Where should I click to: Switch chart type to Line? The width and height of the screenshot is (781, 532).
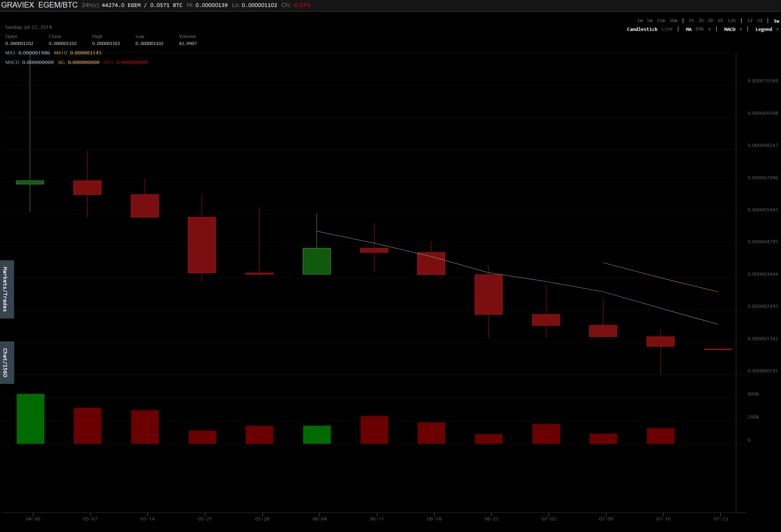tap(667, 29)
